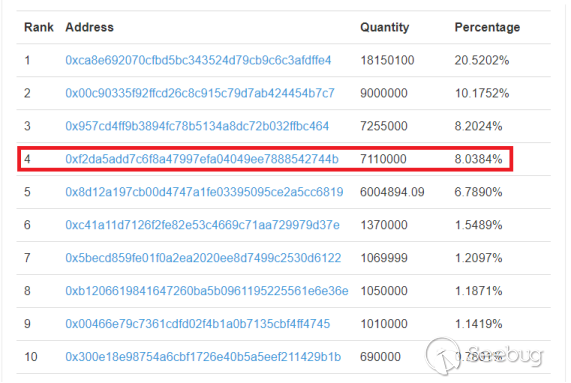Click the quantity 7110000 in highlighted row
This screenshot has height=383, width=571.
pos(383,159)
